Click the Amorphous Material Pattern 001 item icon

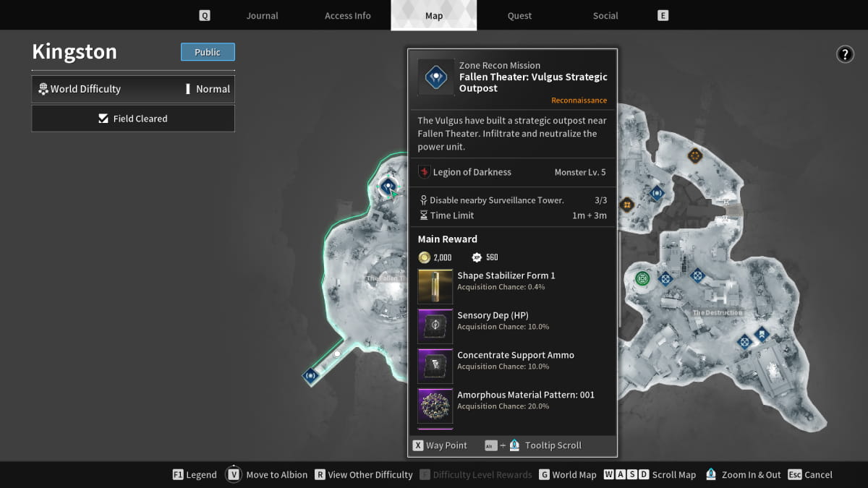click(435, 406)
